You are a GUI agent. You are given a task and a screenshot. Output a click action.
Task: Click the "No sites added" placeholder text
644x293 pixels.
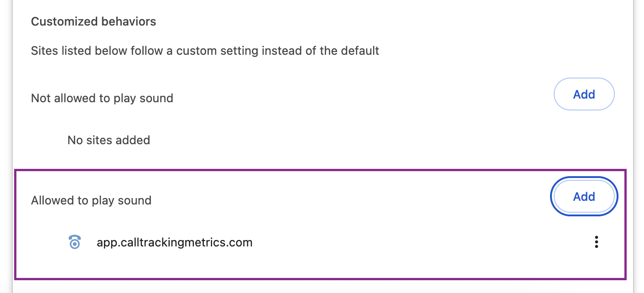(109, 140)
